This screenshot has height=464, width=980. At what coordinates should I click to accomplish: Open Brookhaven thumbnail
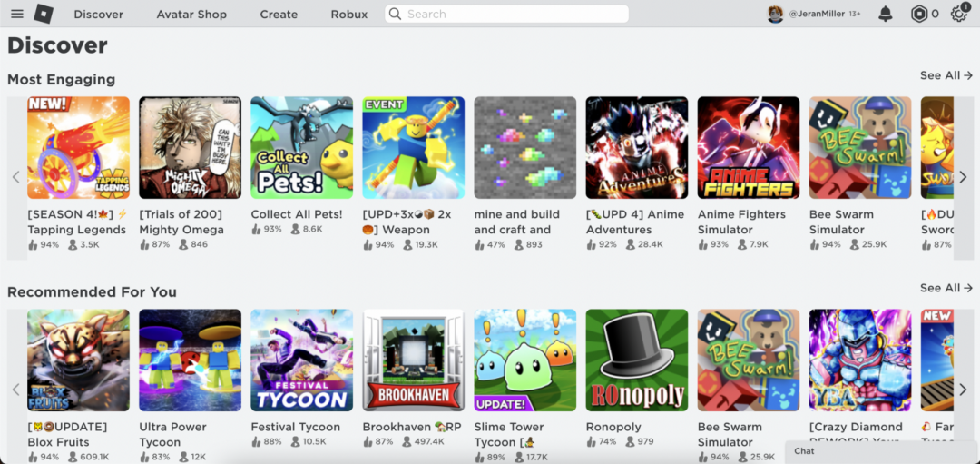pos(414,360)
